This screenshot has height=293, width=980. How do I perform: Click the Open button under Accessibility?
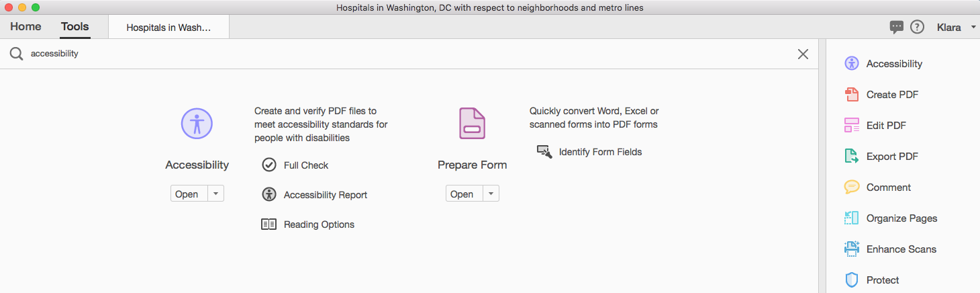(x=189, y=194)
